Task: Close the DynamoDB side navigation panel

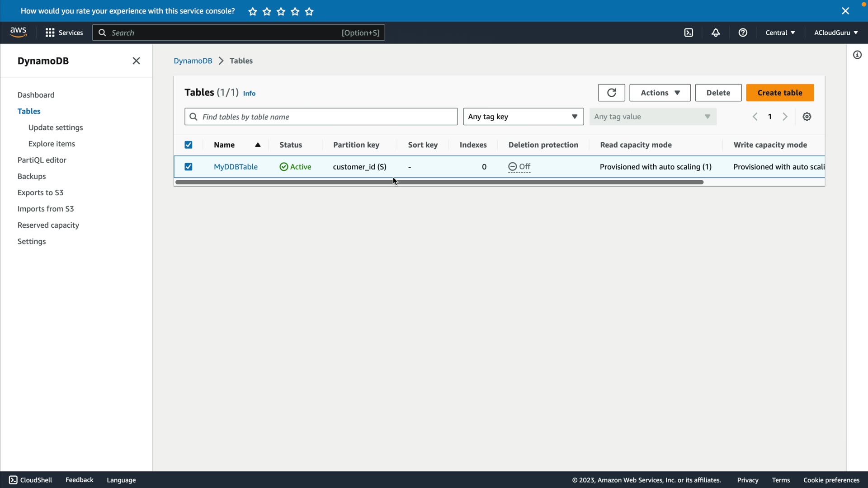Action: [x=136, y=61]
